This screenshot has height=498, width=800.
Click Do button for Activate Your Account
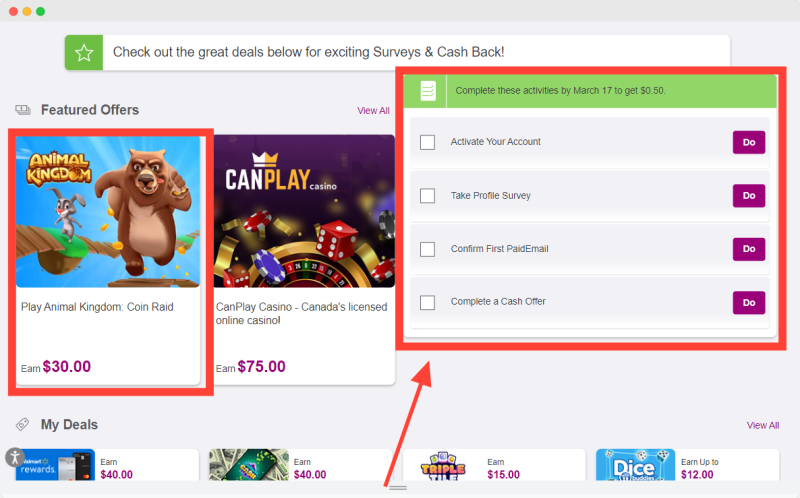(x=748, y=142)
